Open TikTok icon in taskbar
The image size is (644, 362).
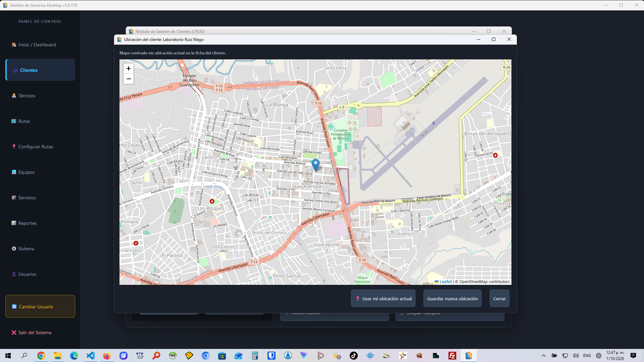point(354,356)
